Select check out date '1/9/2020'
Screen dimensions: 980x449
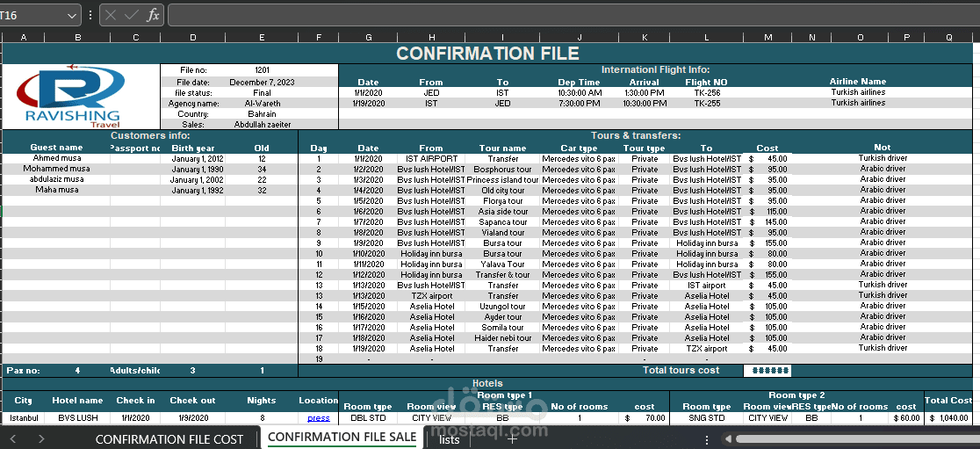click(193, 417)
